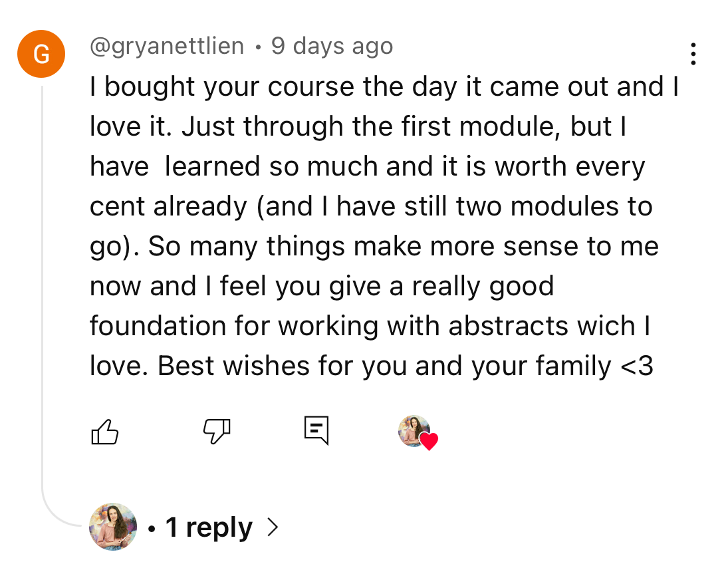The image size is (728, 570).
Task: Click the words cent already
Action: pos(168,207)
